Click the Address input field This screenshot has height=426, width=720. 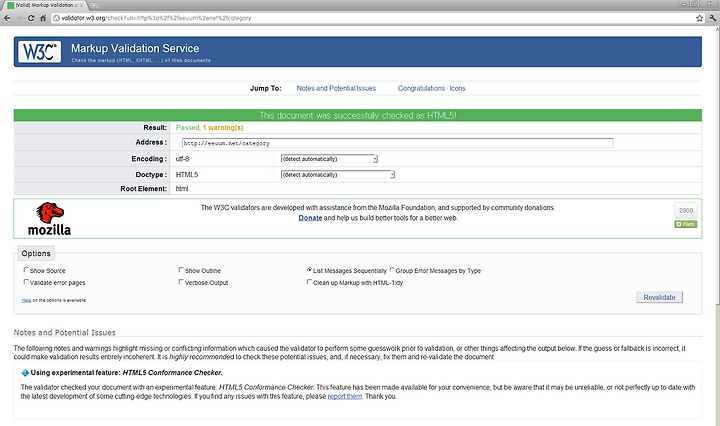tap(397, 143)
